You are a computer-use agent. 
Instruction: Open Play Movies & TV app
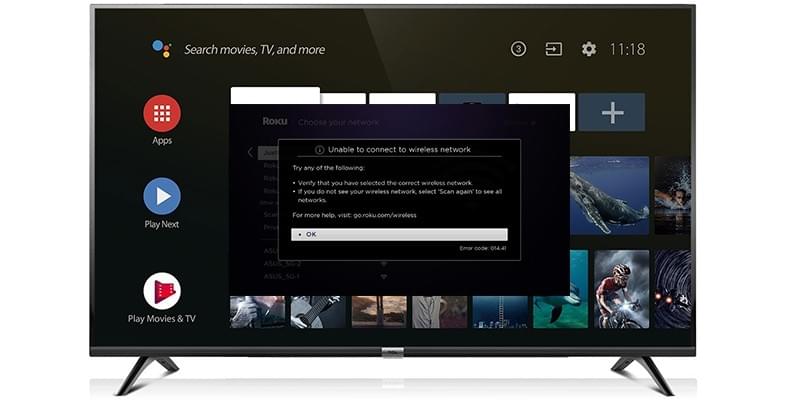(162, 290)
